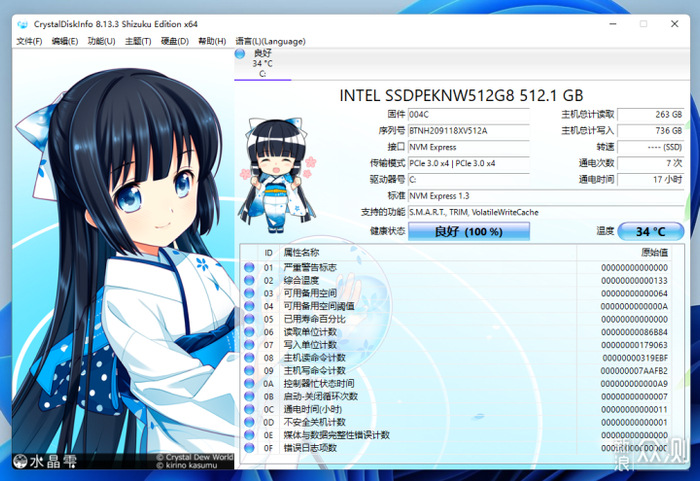Click the 通电次数 value 7 次

tap(651, 163)
